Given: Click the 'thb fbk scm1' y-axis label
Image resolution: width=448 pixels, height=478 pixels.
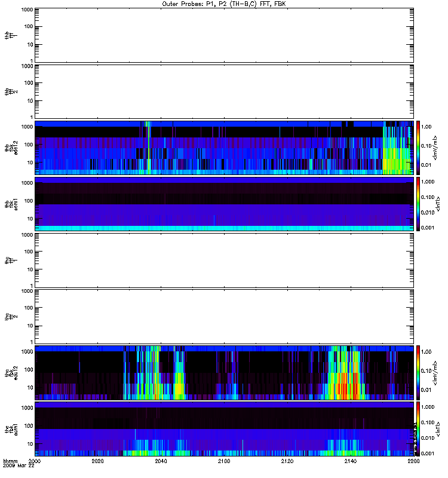Looking at the screenshot, I should [11, 204].
